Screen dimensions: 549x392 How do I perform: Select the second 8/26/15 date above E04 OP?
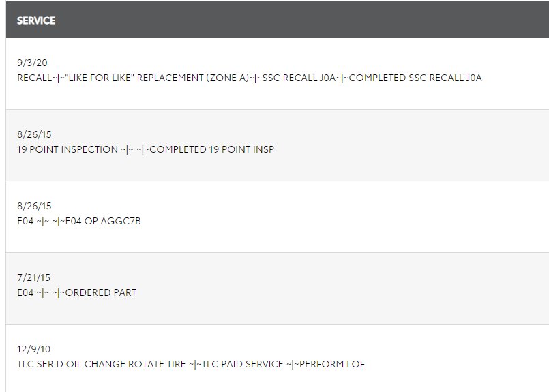pos(34,206)
